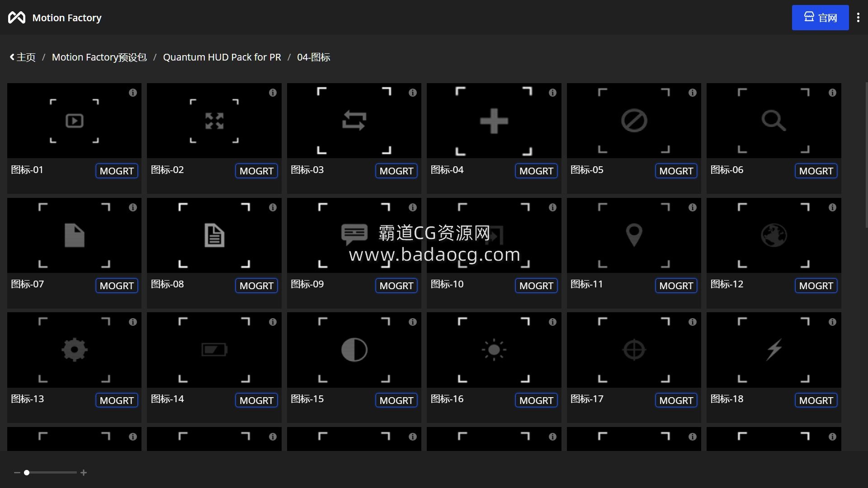Open info for 图标-12
868x488 pixels.
832,207
